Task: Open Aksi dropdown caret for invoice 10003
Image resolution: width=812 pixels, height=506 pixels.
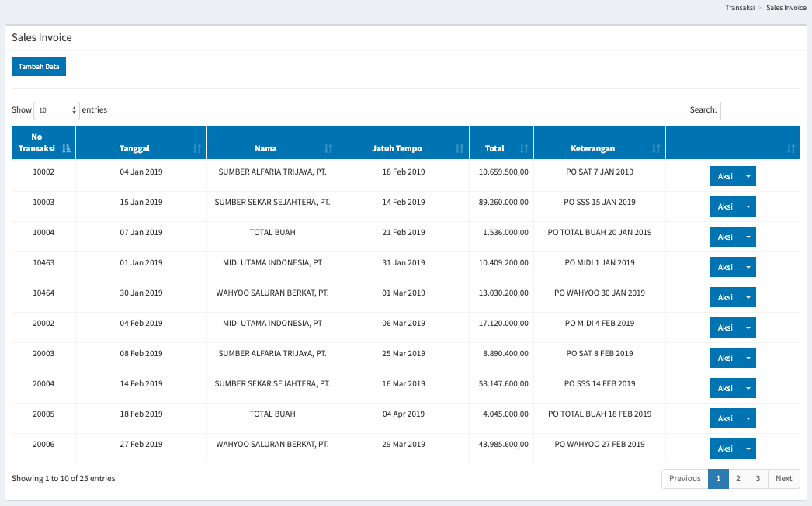Action: 748,206
